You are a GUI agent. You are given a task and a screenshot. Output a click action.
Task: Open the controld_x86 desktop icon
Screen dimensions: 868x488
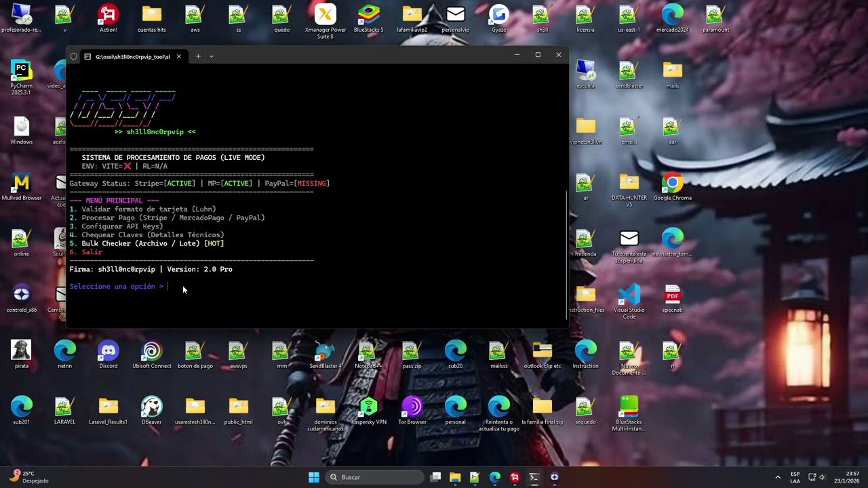(22, 298)
